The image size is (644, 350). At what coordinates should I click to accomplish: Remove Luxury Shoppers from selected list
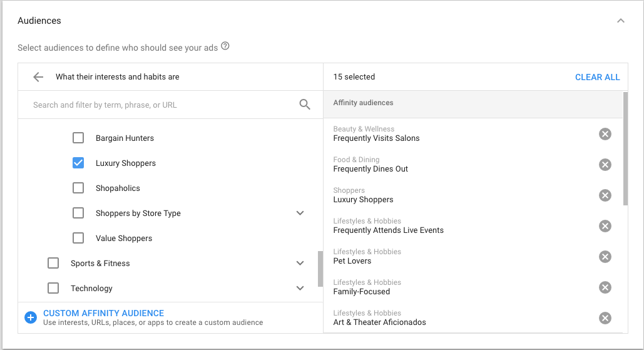coord(605,195)
